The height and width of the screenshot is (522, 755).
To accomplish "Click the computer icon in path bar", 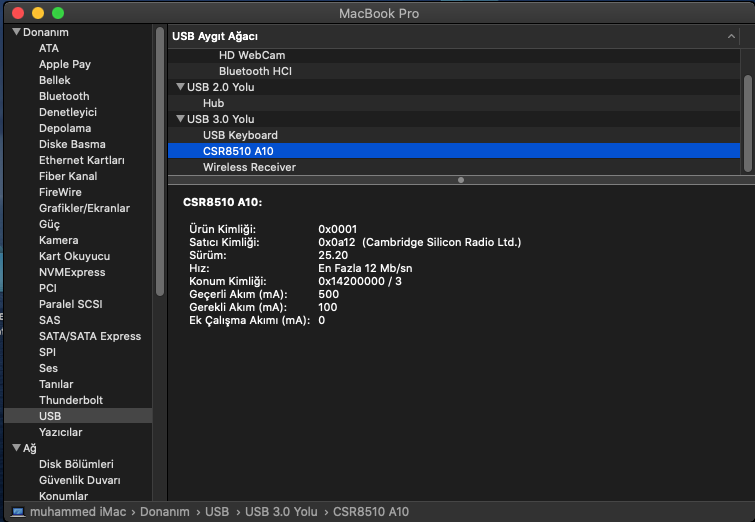I will coord(17,512).
